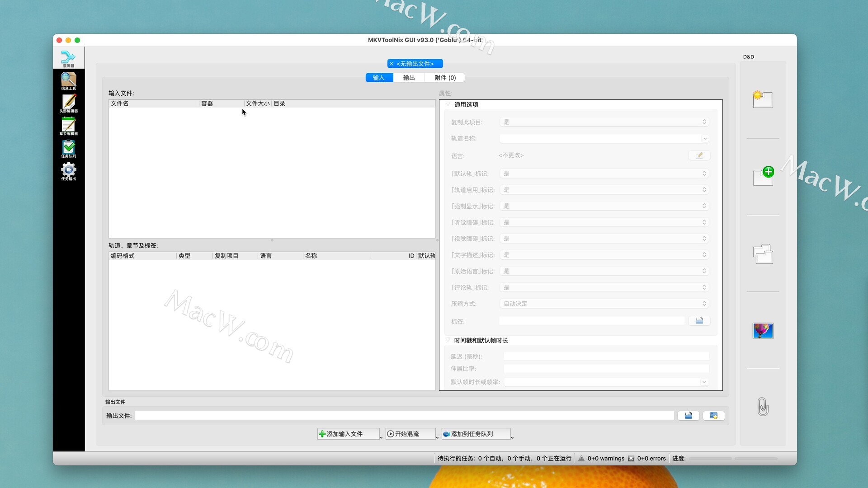The height and width of the screenshot is (488, 868).
Task: Open the 任务队列 job queue
Action: click(68, 149)
